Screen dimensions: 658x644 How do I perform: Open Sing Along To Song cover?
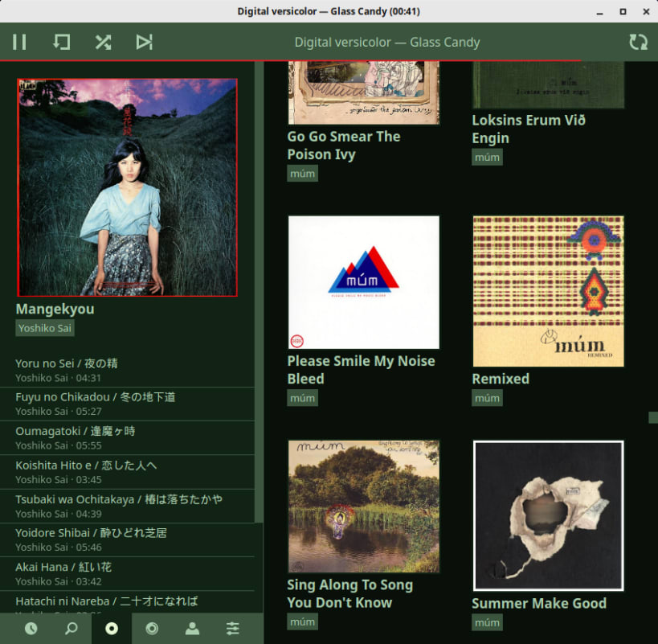pos(363,507)
